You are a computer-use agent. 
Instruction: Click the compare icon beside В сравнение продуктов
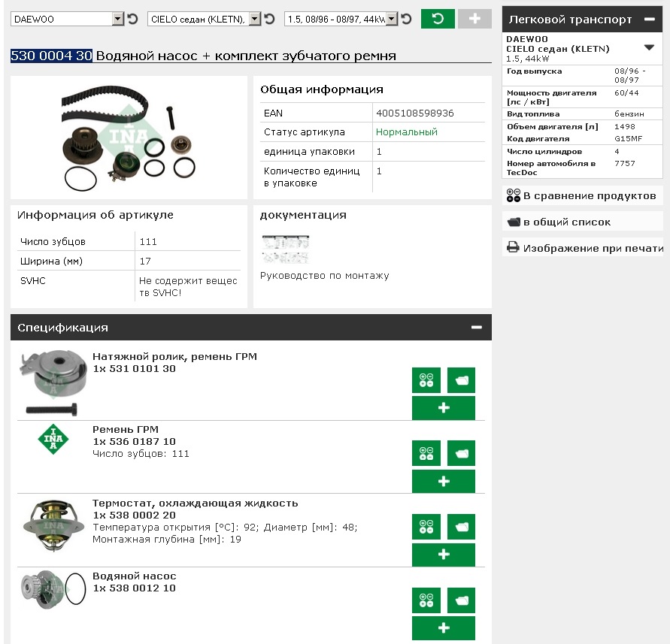click(513, 195)
